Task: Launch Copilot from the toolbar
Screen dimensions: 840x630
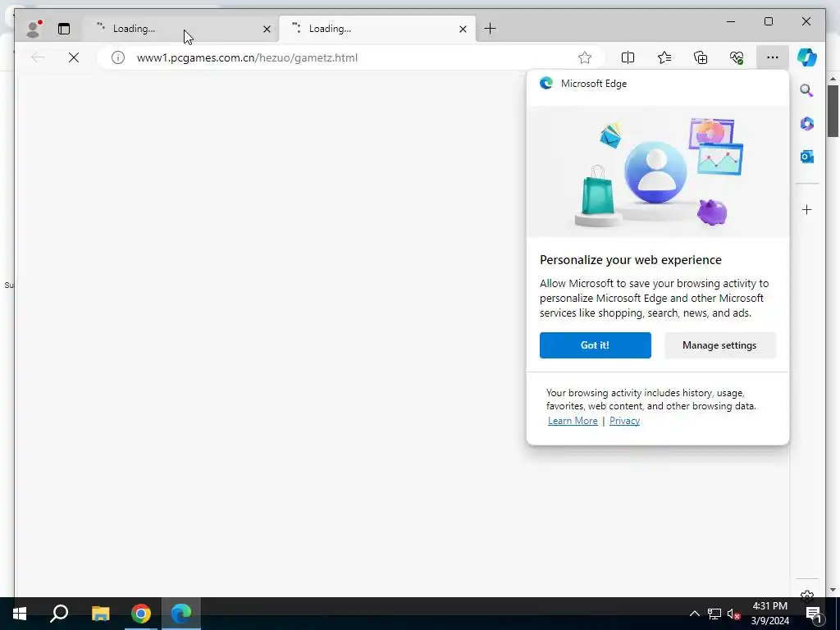Action: point(807,57)
